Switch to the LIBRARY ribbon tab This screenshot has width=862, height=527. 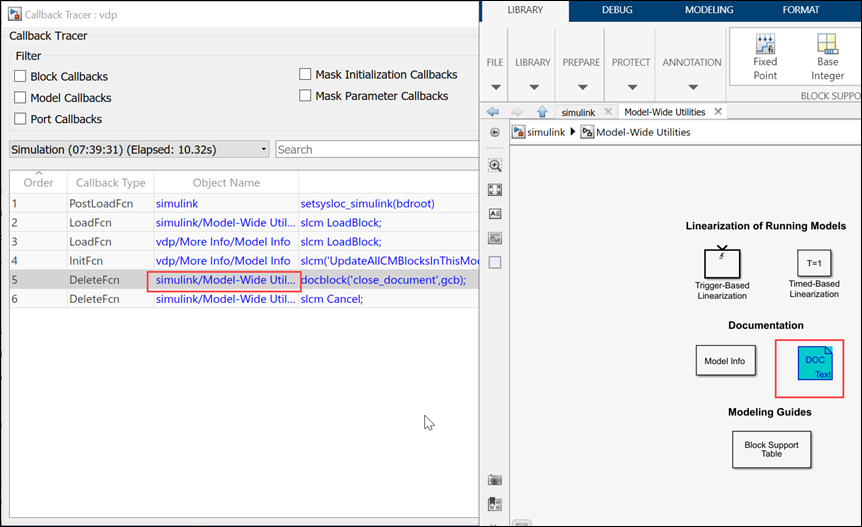click(525, 10)
